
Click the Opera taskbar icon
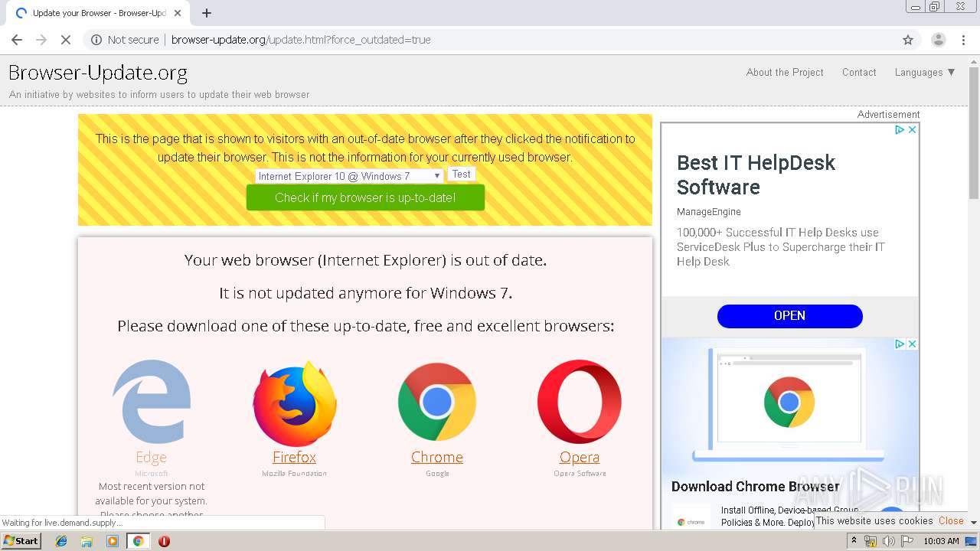pyautogui.click(x=164, y=541)
